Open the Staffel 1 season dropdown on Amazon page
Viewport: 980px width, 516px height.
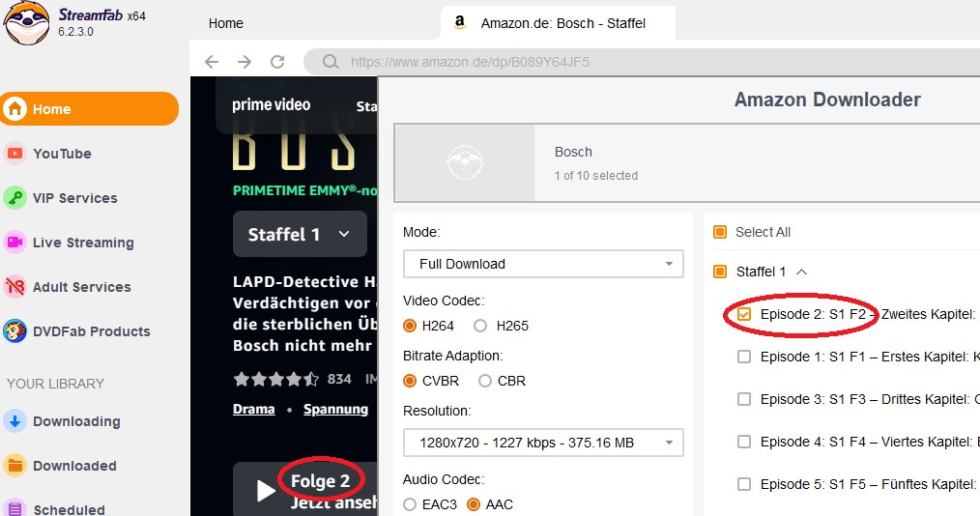(x=300, y=234)
